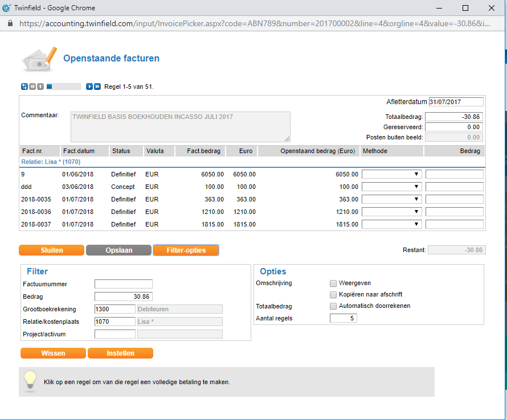Click the lightbulb hint icon
Image resolution: width=507 pixels, height=420 pixels.
point(30,380)
